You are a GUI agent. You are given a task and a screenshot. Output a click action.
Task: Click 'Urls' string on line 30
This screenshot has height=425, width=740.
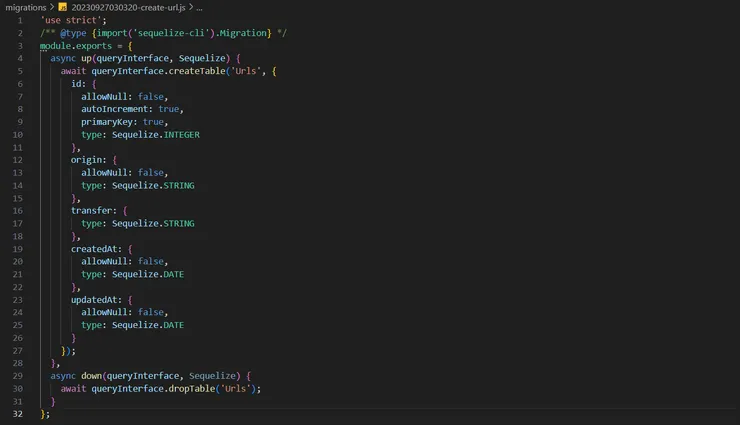click(x=235, y=389)
